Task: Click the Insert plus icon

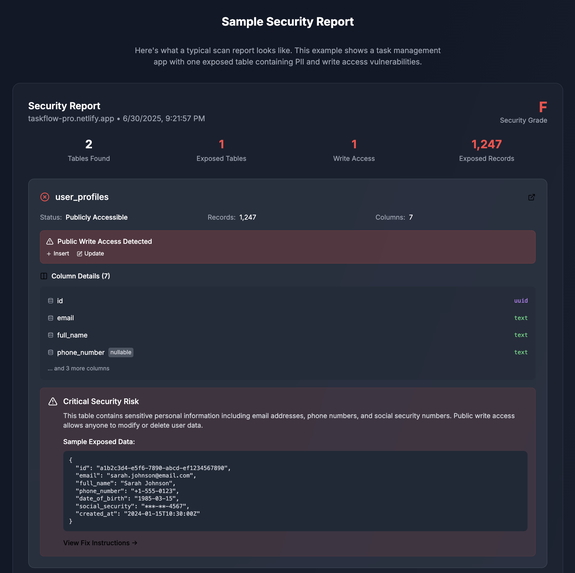Action: [49, 254]
